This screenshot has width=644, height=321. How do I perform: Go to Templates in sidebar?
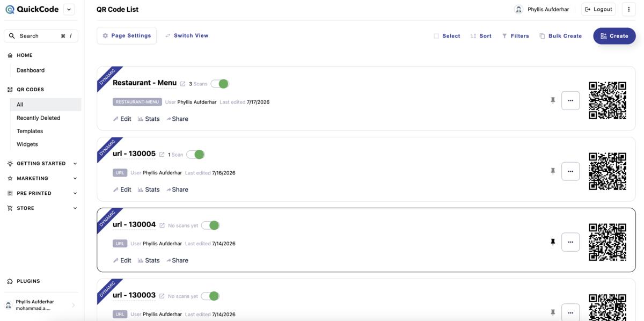coord(30,131)
